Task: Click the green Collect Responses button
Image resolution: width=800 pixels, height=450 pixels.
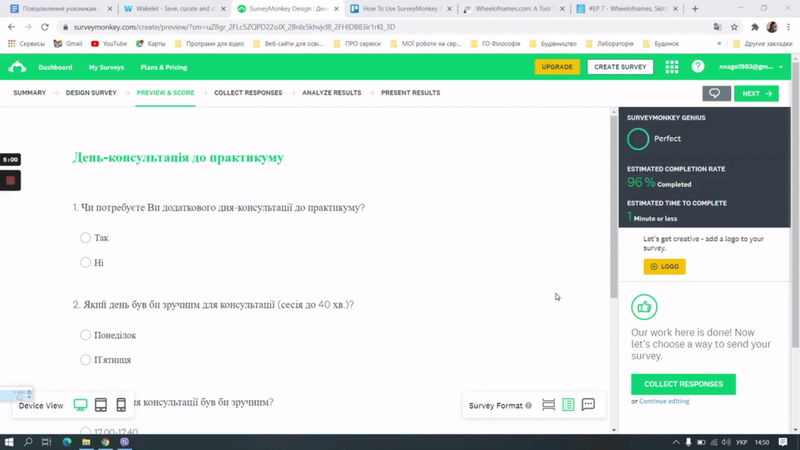Action: [683, 384]
